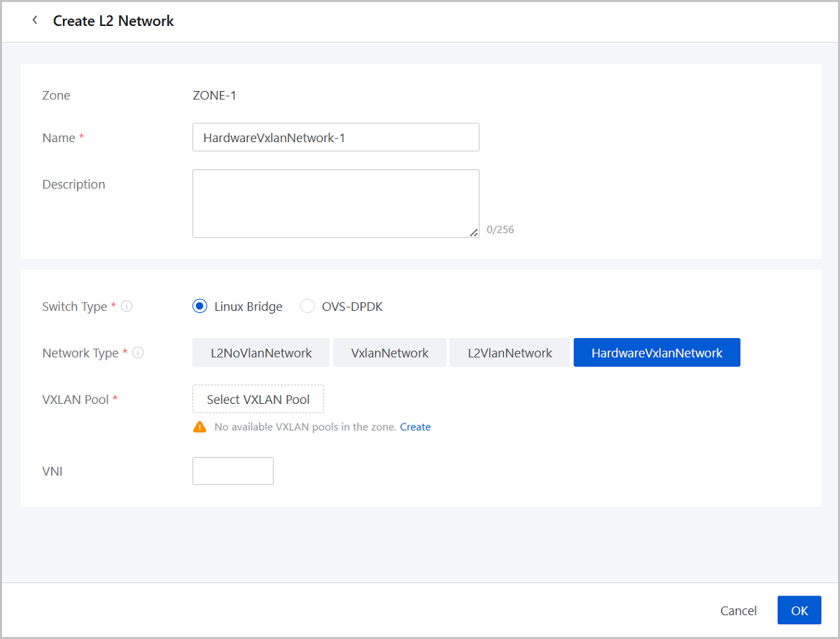Viewport: 840px width, 639px height.
Task: Click the Switch Type info icon
Action: click(x=127, y=307)
